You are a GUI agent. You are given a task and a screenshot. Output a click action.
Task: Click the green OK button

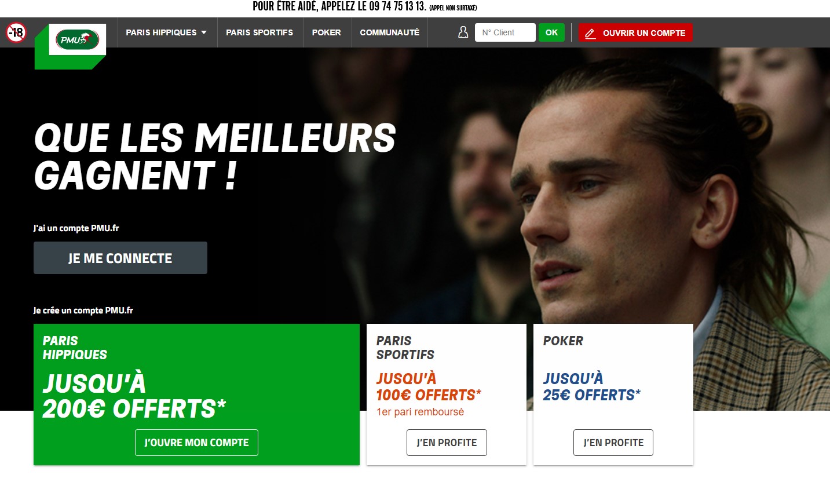(551, 32)
